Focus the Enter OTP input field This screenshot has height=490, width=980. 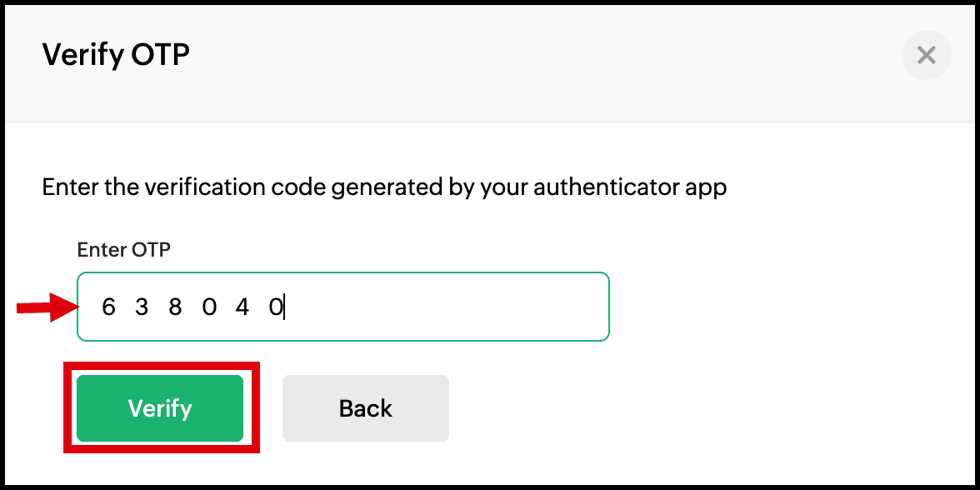343,307
